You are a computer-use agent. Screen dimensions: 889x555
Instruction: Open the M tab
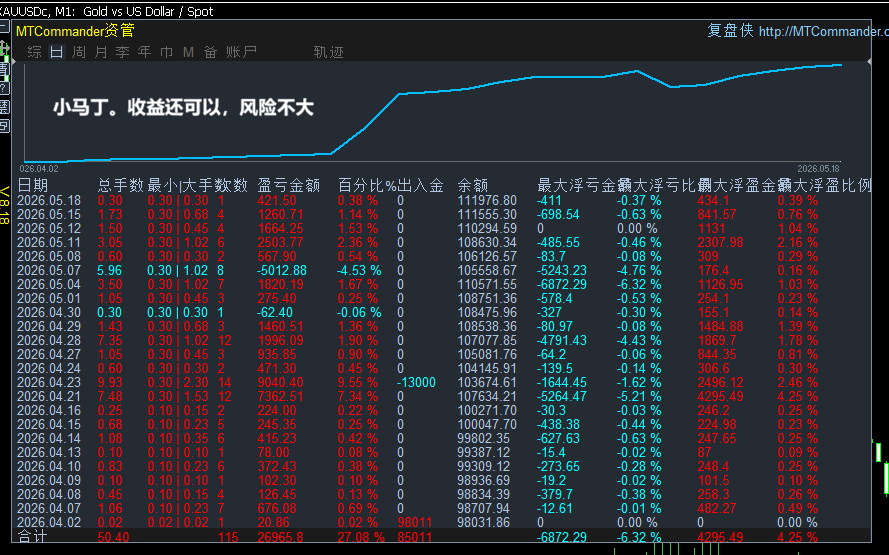coord(189,52)
